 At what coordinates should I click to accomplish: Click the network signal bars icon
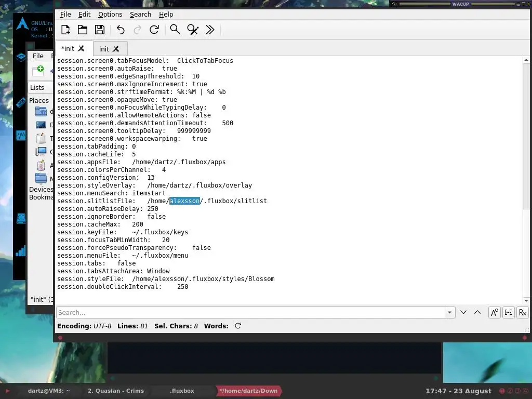21,251
